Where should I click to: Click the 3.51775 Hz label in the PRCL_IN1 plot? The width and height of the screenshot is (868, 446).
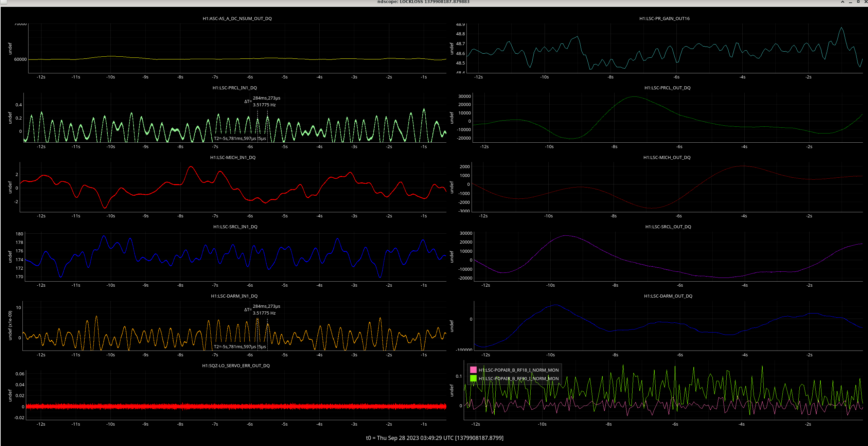[264, 105]
